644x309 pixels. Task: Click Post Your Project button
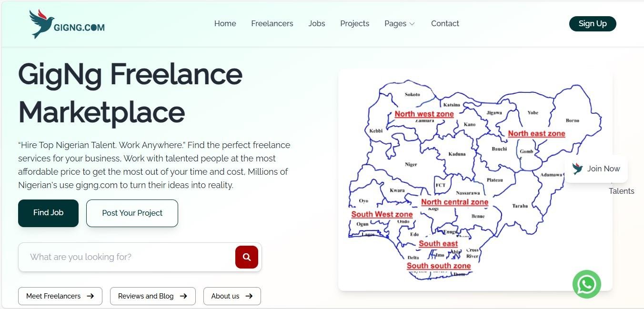pos(132,213)
